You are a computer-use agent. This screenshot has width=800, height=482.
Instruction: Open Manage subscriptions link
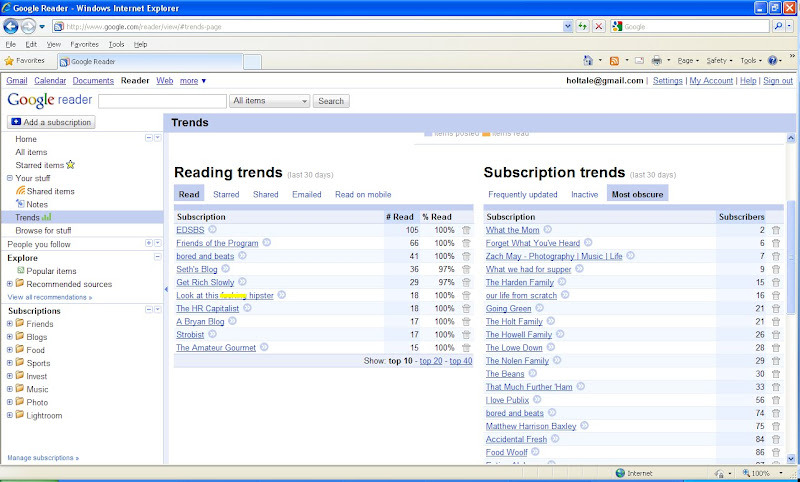click(x=43, y=458)
